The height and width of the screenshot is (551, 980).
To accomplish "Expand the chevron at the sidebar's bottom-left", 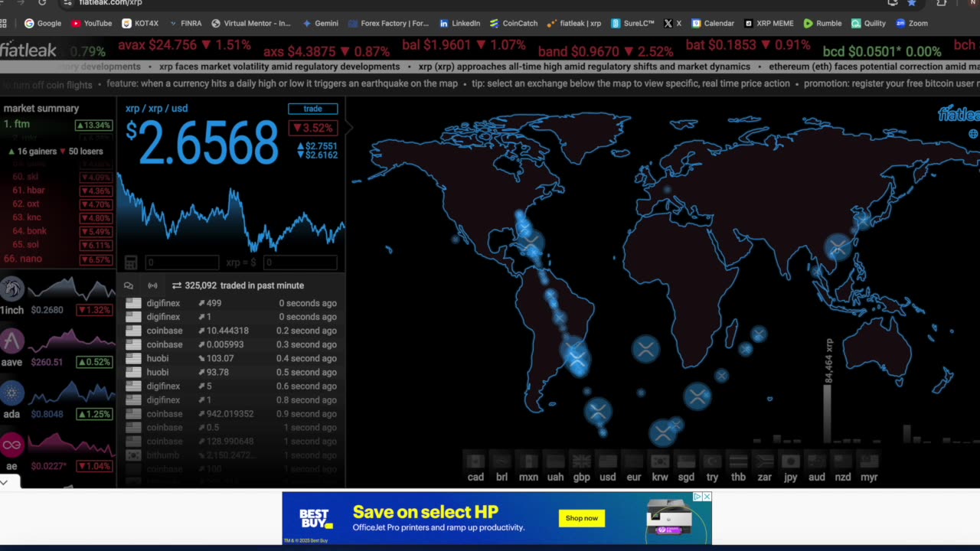I will [4, 482].
